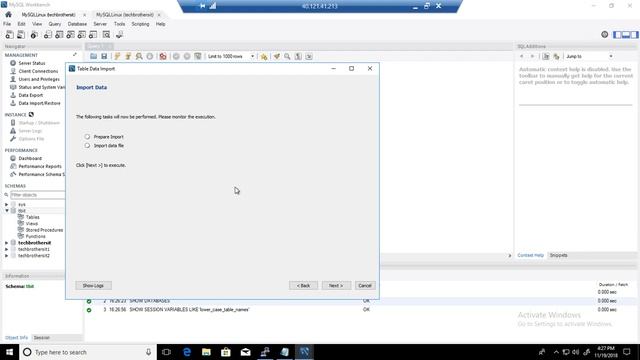This screenshot has width=640, height=360.
Task: Toggle the toggle-whitespace icon in editor toolbar
Action: tap(298, 56)
